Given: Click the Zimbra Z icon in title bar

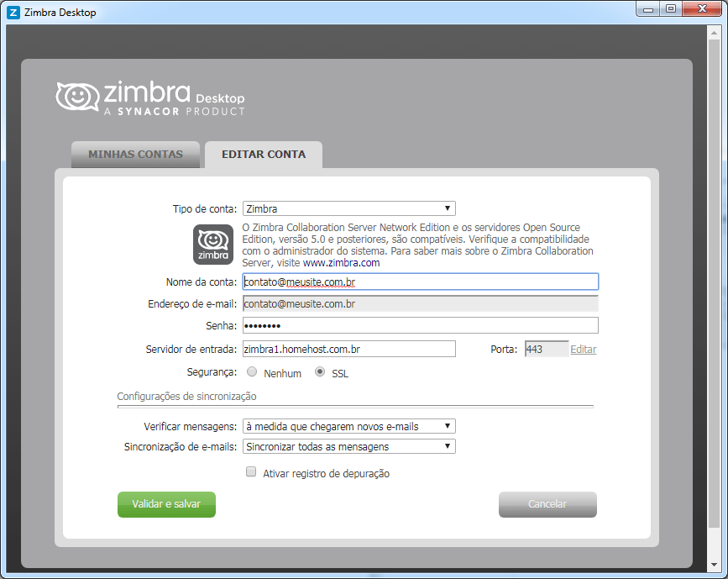Looking at the screenshot, I should click(x=14, y=13).
